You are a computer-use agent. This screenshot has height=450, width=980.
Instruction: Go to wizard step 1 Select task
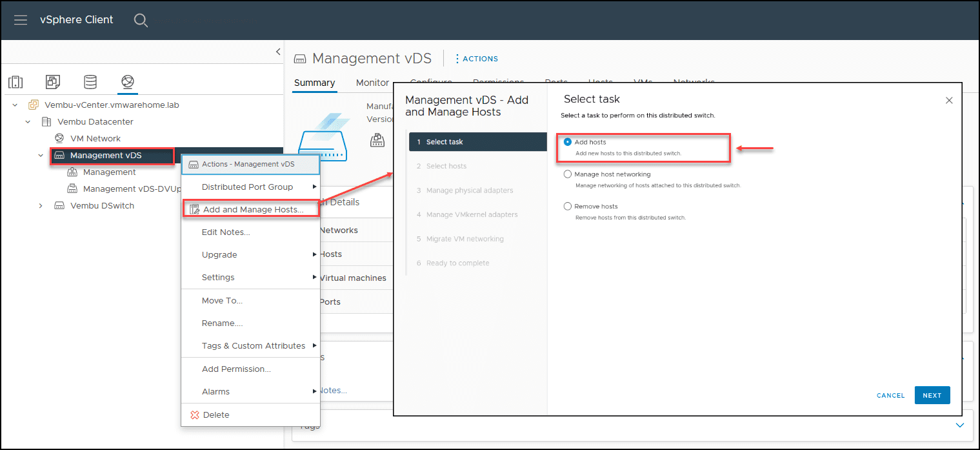[x=478, y=142]
